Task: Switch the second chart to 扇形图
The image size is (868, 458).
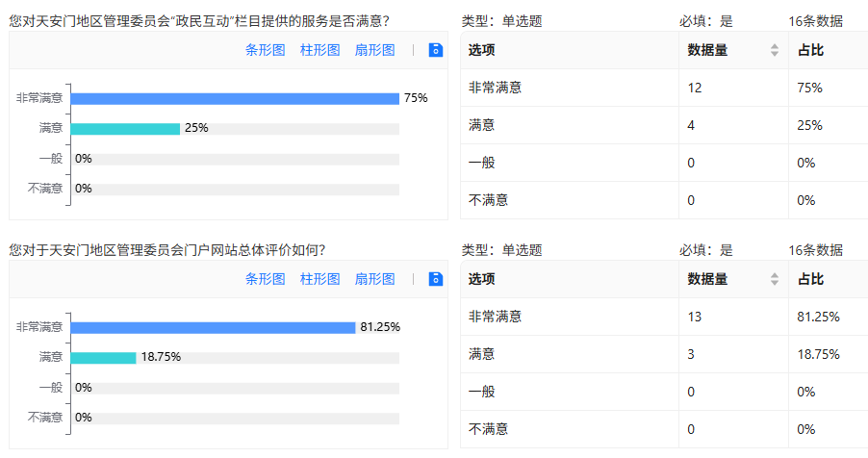Action: tap(374, 279)
